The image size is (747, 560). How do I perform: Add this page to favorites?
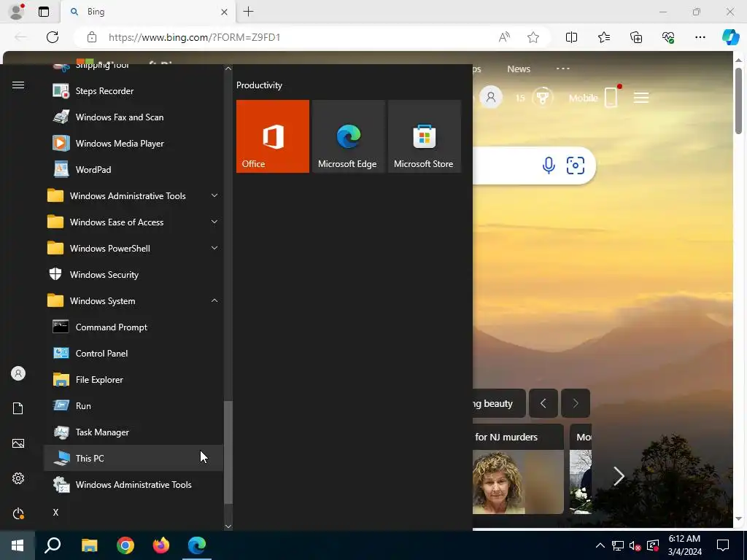[533, 37]
